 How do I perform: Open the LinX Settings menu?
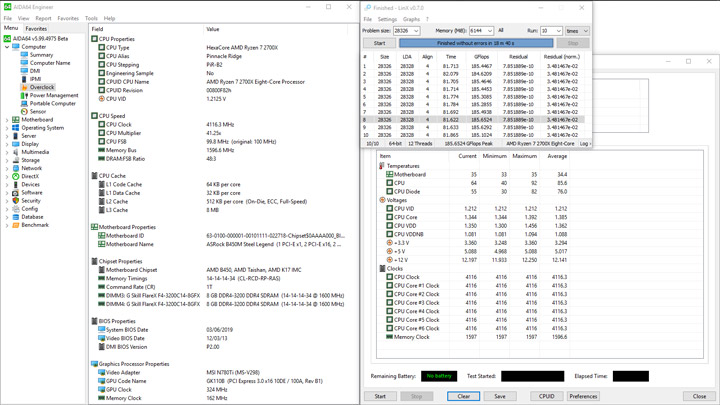387,19
